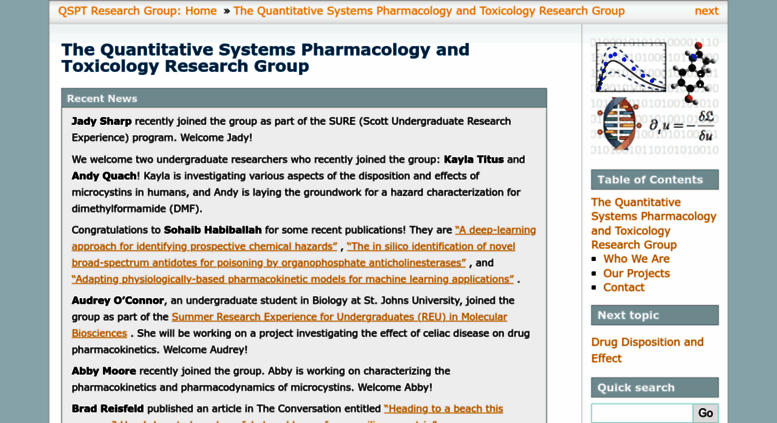Click the pharmacokinetic curve plot in the logo
This screenshot has width=777, height=423.
click(631, 67)
